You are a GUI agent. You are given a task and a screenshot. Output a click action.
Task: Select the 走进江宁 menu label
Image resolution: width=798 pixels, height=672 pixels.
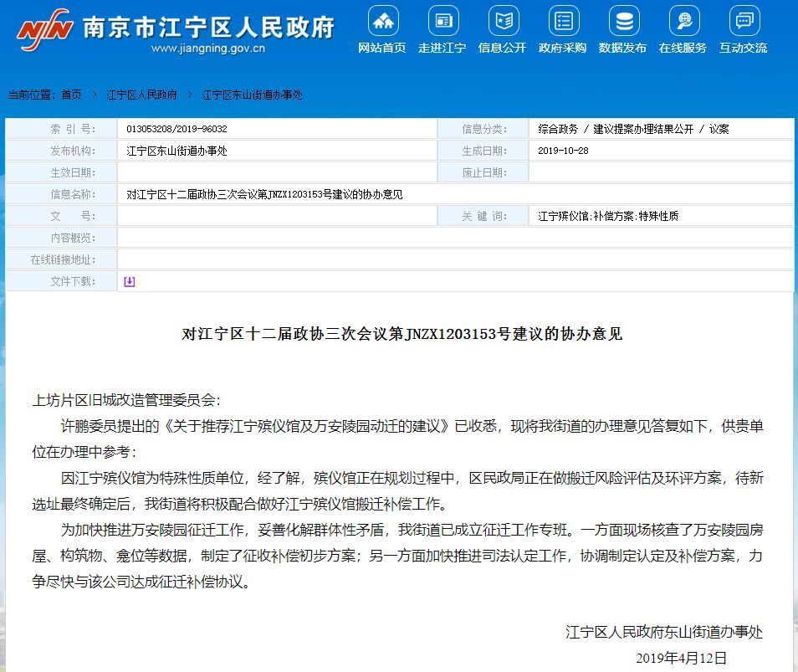pos(442,48)
